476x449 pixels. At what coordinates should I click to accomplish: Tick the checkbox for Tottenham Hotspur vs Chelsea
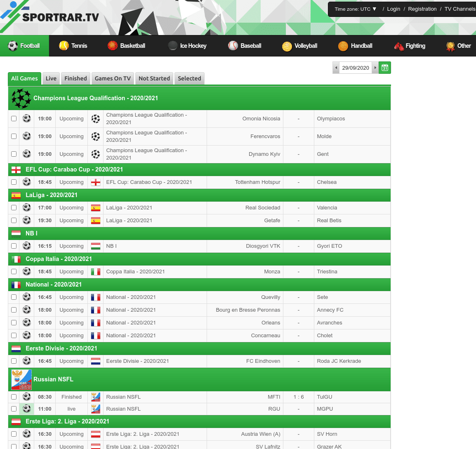pyautogui.click(x=14, y=182)
